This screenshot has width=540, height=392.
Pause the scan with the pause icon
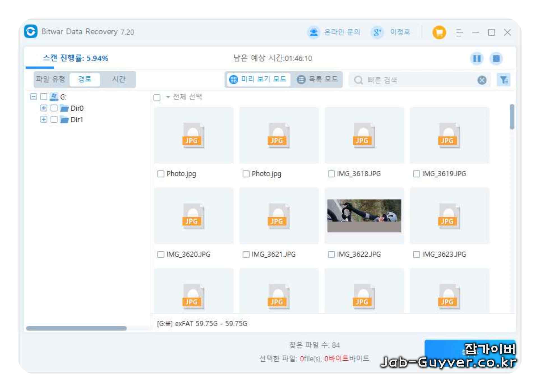pos(476,58)
